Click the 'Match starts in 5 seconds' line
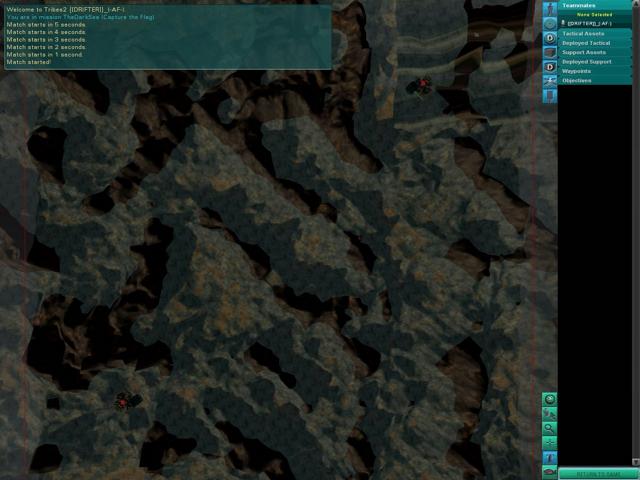Screen dimensions: 640x480 46,24
